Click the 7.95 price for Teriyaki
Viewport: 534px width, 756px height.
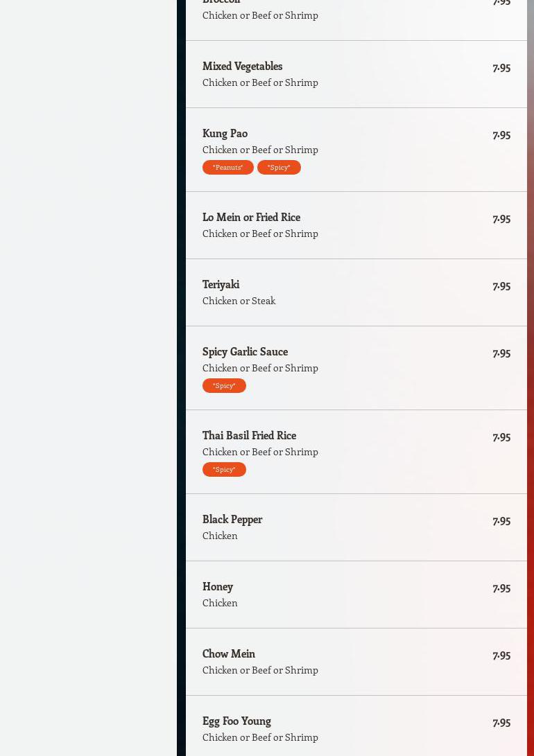(501, 285)
